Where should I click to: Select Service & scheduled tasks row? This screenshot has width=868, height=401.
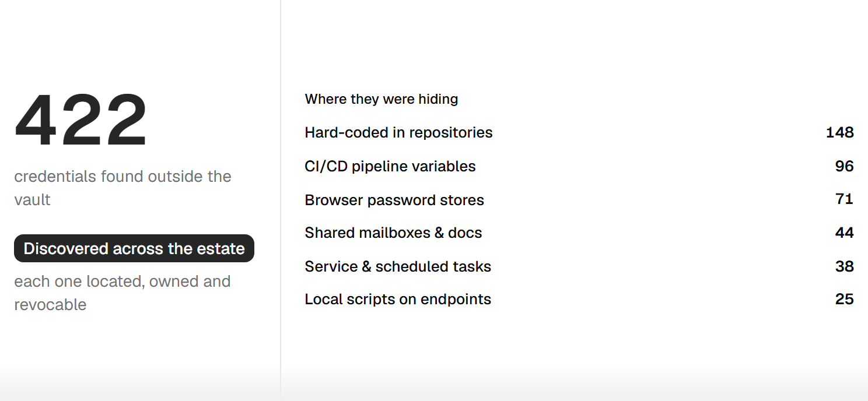point(579,266)
